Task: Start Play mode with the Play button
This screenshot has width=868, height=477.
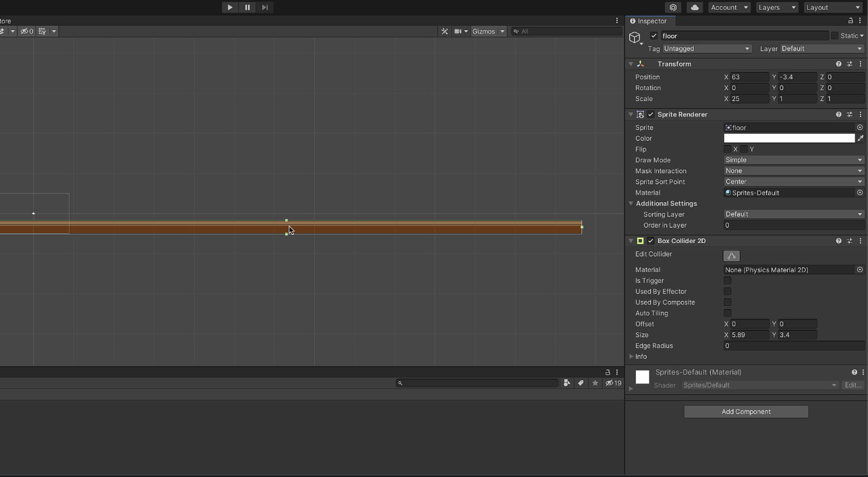Action: (230, 8)
